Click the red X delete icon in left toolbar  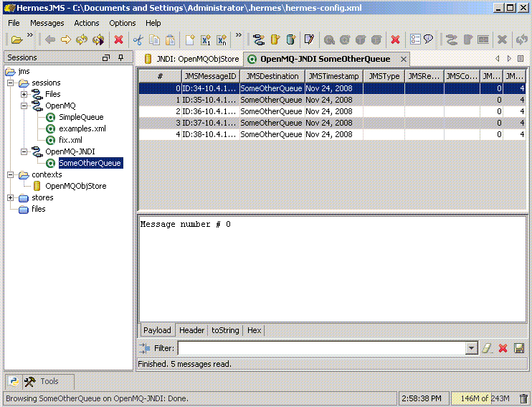pos(118,40)
